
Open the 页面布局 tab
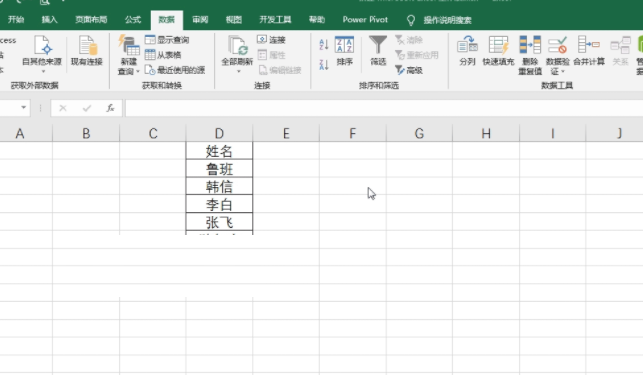(91, 20)
